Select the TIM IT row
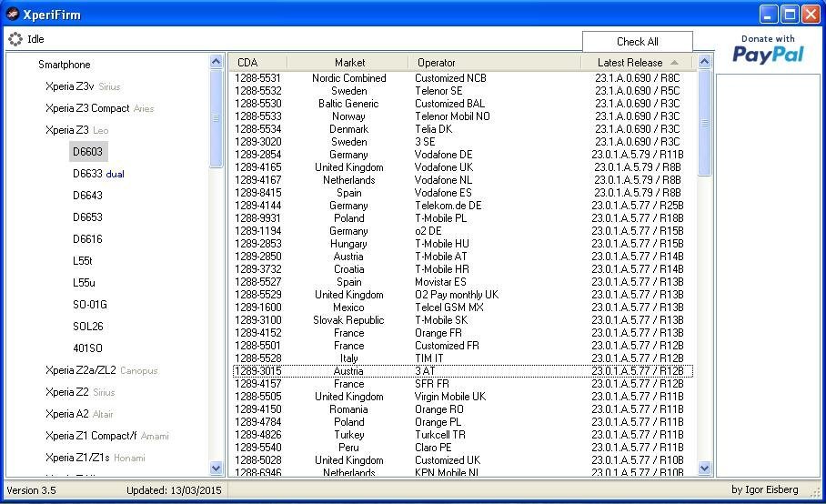The image size is (826, 504). click(462, 358)
